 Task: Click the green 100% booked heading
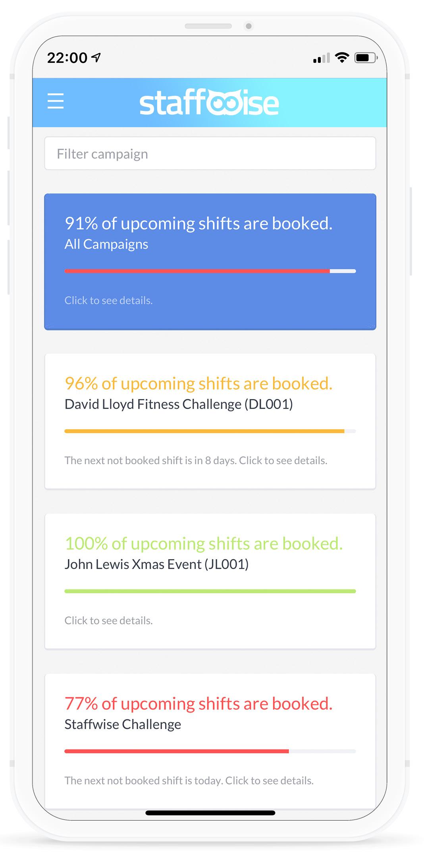click(x=203, y=544)
